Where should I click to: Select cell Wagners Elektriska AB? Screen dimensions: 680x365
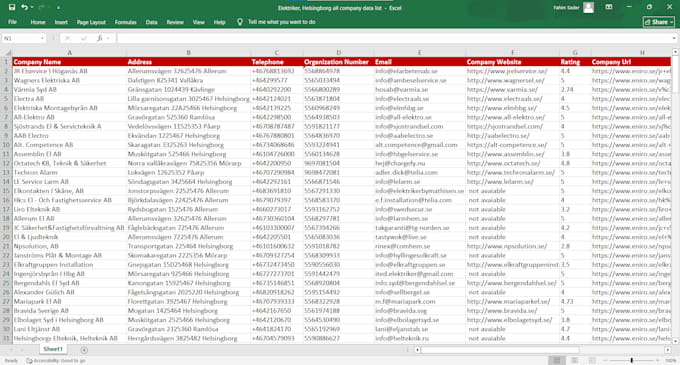point(69,80)
